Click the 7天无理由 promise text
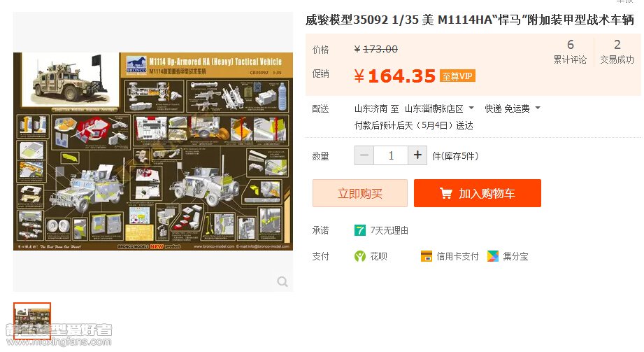 click(x=389, y=230)
